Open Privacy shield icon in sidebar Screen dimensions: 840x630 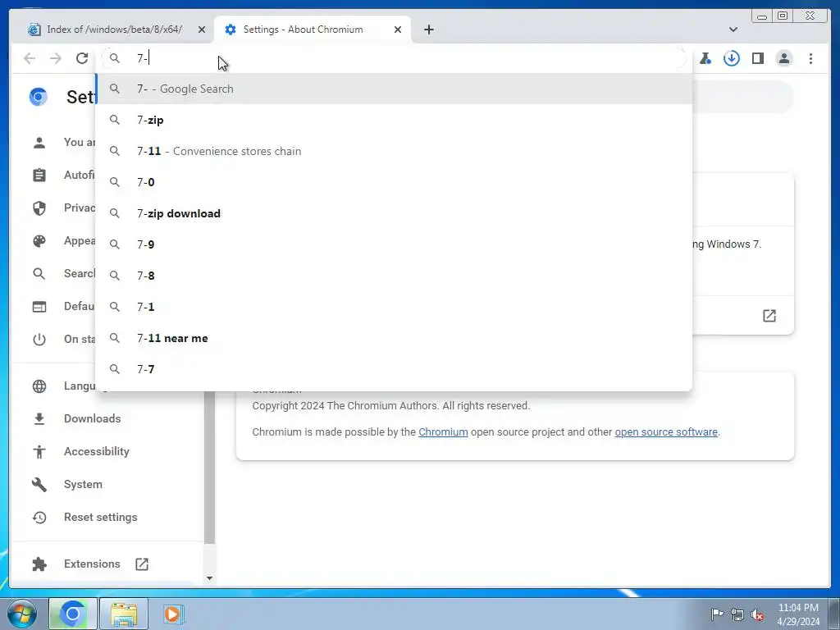point(39,208)
